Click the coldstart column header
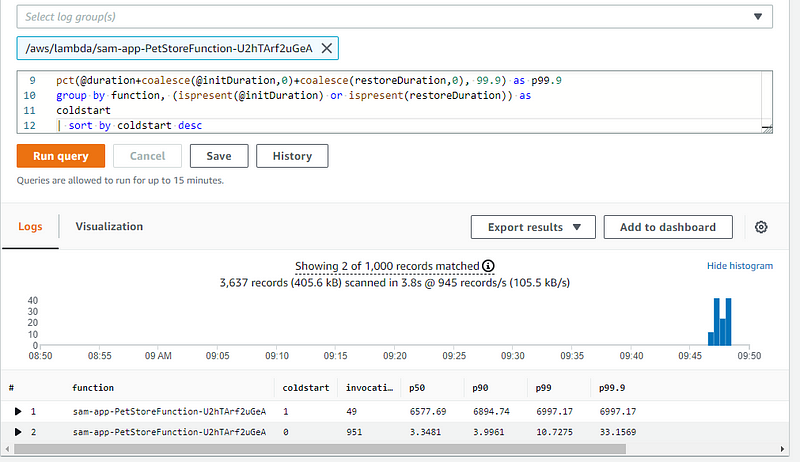Viewport: 800px width, 462px height. (306, 388)
